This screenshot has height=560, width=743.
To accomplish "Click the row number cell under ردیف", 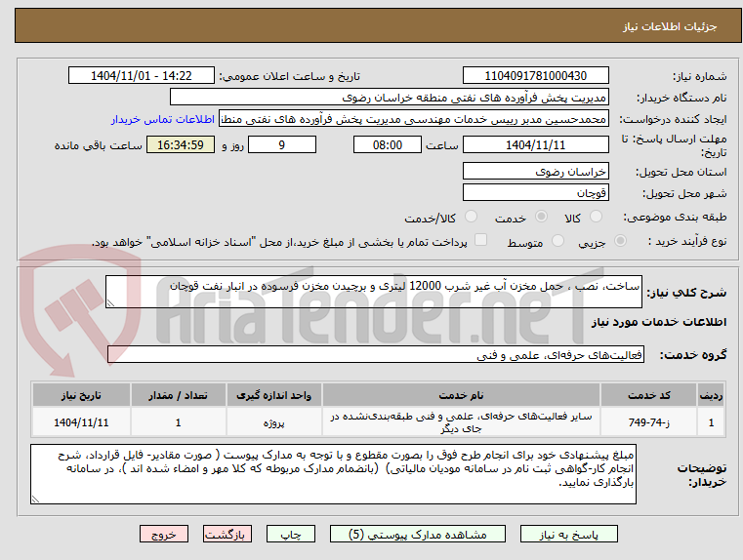I will [x=711, y=421].
